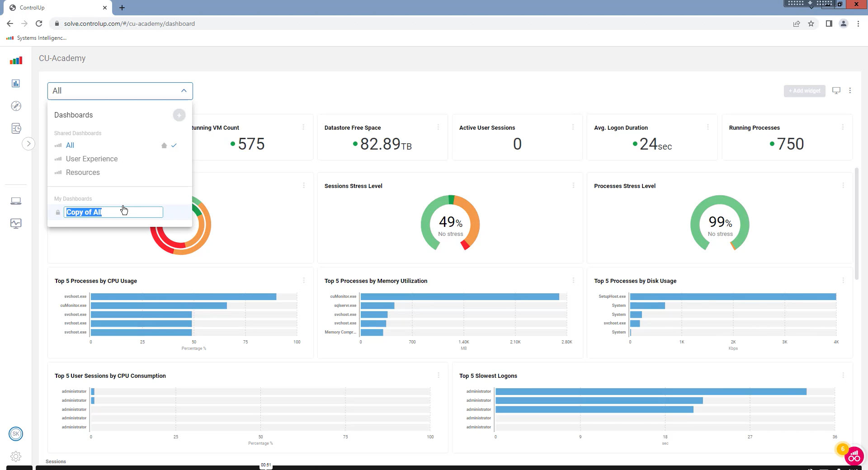The width and height of the screenshot is (868, 470).
Task: Open Running VM Count widget menu
Action: coord(303,127)
